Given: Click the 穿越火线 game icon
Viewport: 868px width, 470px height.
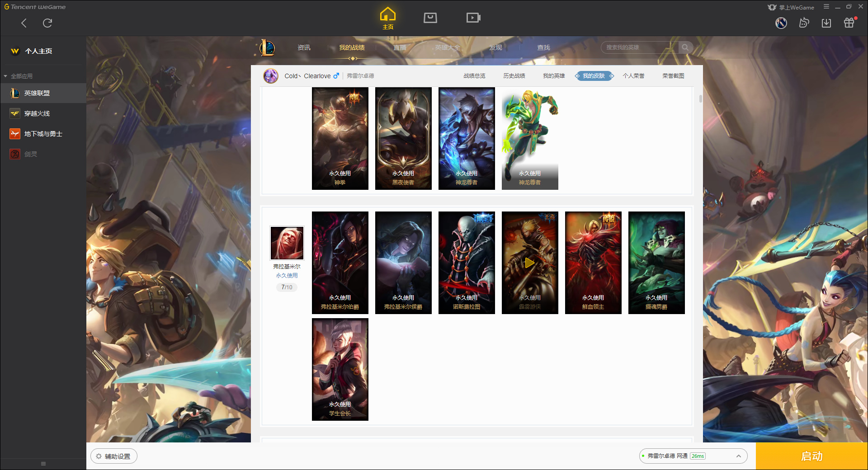Looking at the screenshot, I should point(15,113).
